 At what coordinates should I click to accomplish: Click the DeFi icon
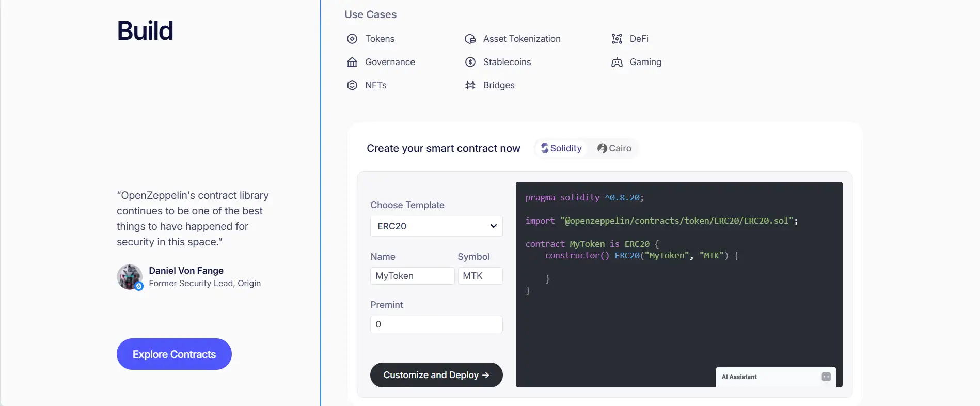coord(617,39)
